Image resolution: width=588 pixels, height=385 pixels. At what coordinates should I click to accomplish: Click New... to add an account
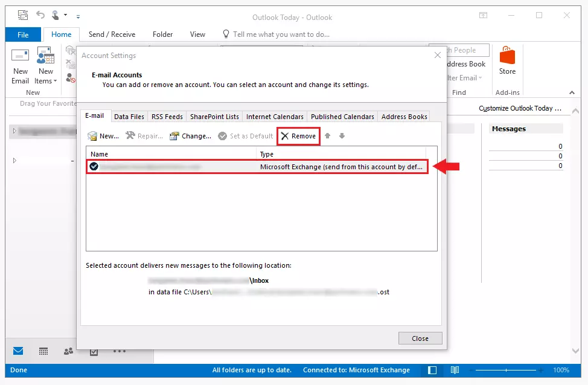pos(103,136)
